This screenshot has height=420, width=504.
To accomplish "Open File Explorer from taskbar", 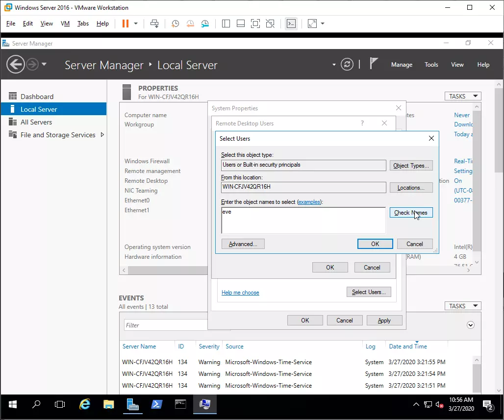I will pyautogui.click(x=109, y=404).
